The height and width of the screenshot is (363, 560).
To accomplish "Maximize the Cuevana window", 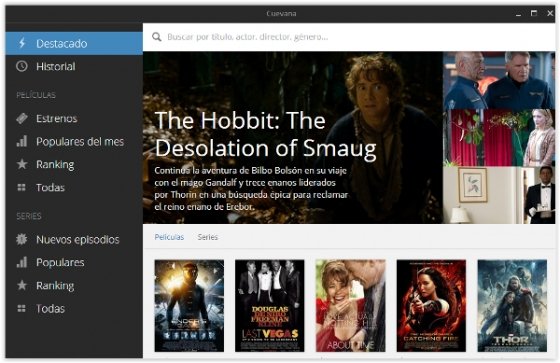I will (x=534, y=13).
